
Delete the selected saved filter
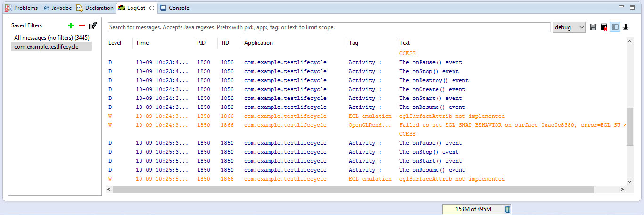point(82,25)
